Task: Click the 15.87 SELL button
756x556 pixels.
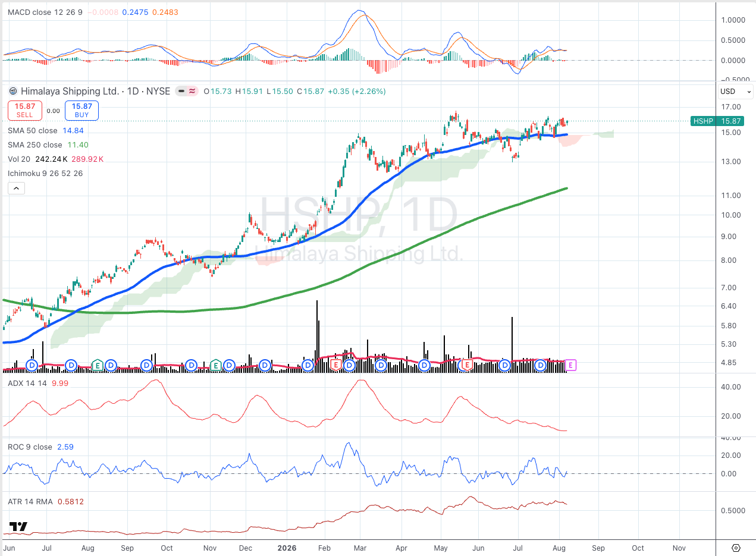Action: (24, 111)
